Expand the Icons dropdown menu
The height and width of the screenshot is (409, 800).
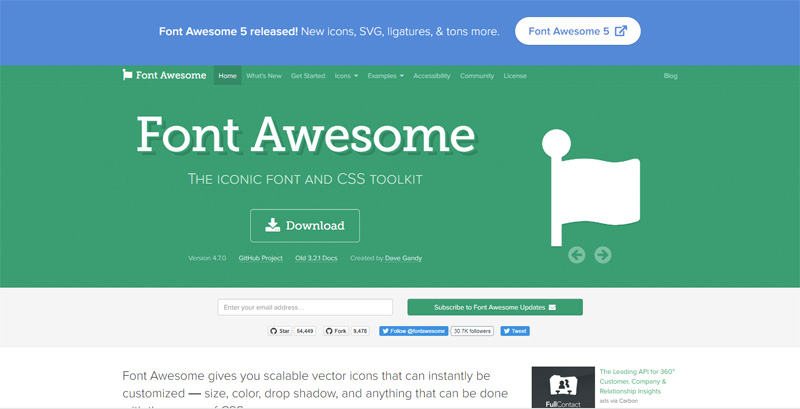(346, 75)
